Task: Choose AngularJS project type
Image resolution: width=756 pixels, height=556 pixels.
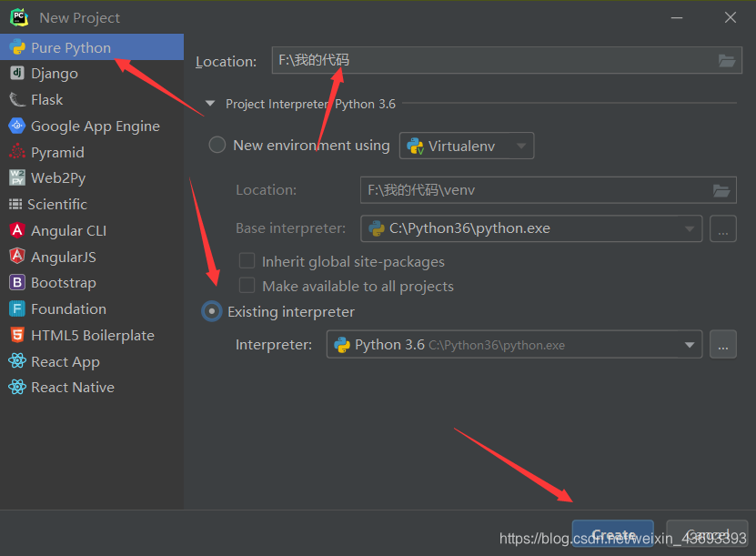Action: tap(92, 257)
